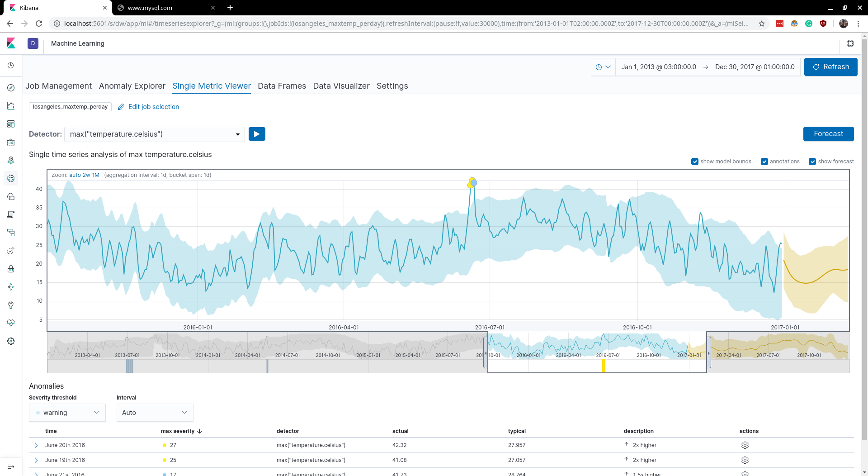Open Canvas from the sidebar
868x476 pixels.
tap(11, 142)
